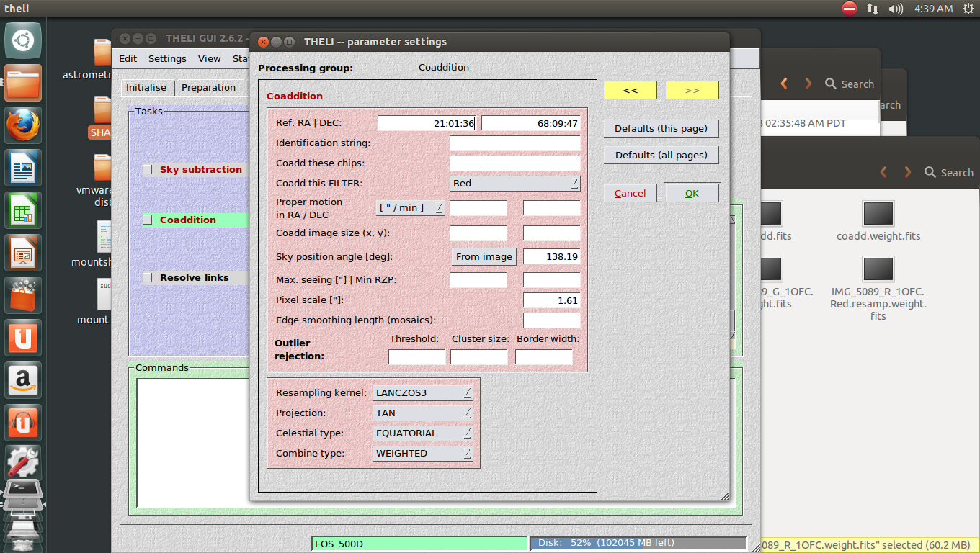Click Border width input field

coord(544,357)
